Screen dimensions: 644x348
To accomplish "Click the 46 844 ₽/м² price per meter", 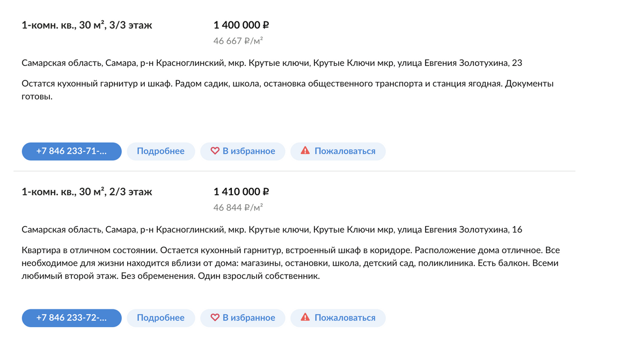I will 238,208.
